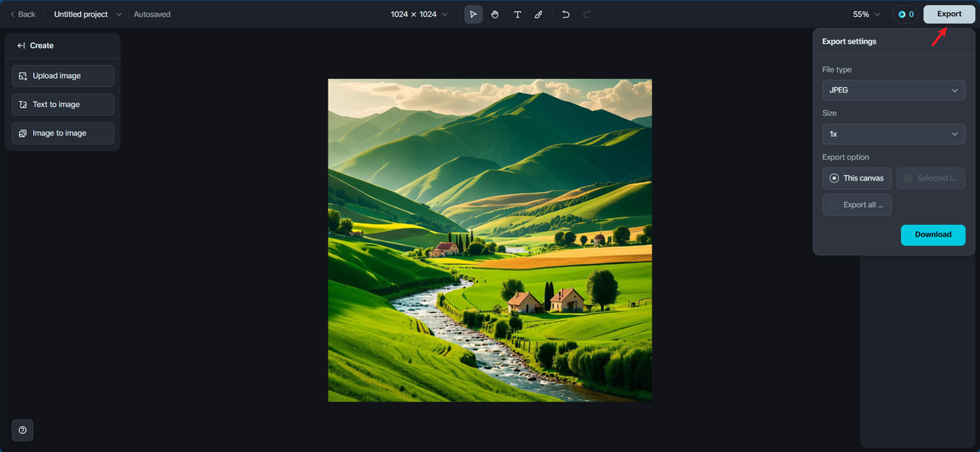Open Text to image generator
Viewport: 980px width, 452px height.
63,105
